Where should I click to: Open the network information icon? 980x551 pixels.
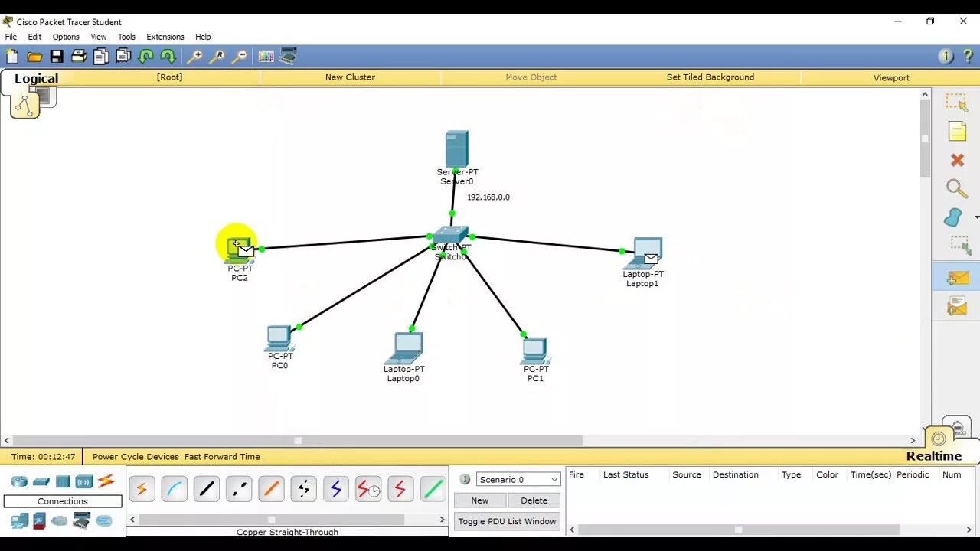pyautogui.click(x=946, y=56)
